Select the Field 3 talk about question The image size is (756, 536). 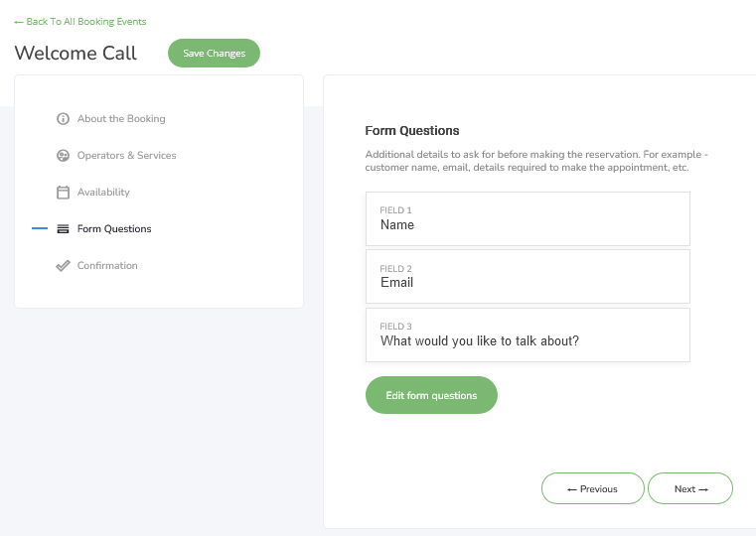[528, 335]
